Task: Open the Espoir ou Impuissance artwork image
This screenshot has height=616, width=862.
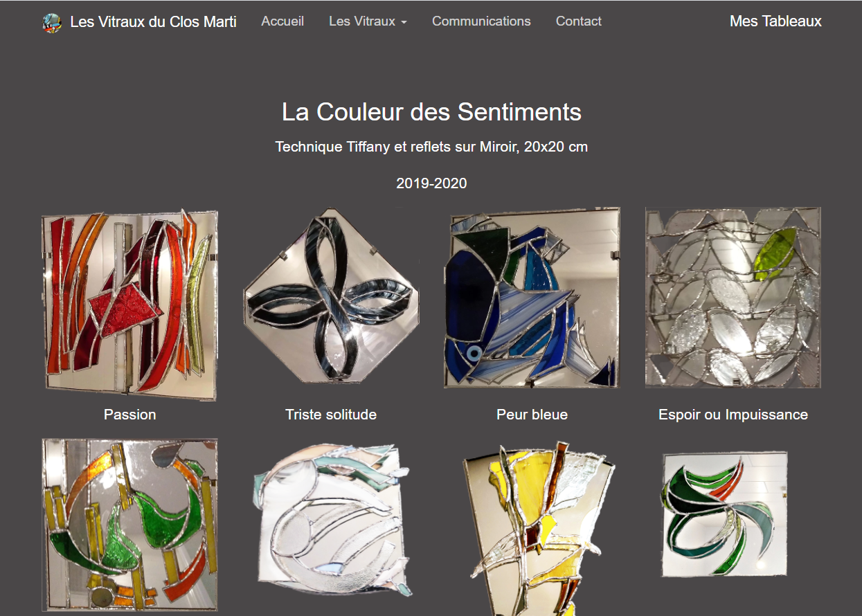Action: tap(733, 298)
